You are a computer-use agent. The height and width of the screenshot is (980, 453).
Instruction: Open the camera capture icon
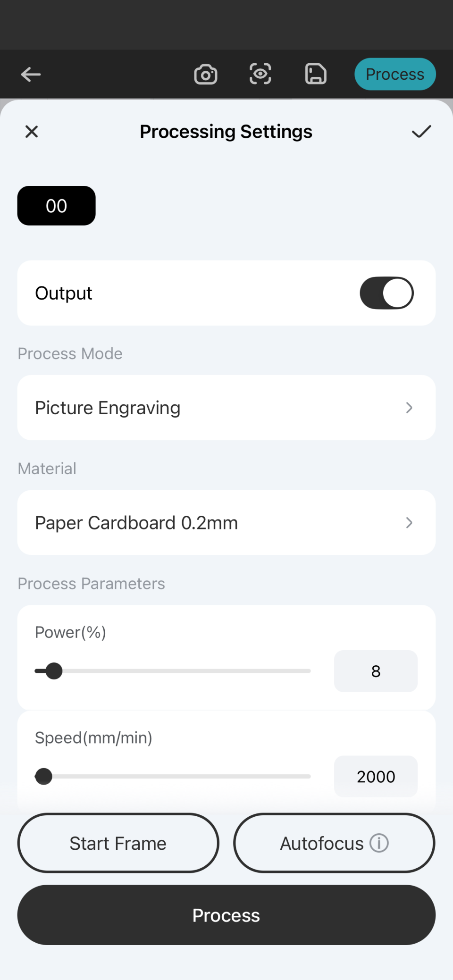coord(206,74)
